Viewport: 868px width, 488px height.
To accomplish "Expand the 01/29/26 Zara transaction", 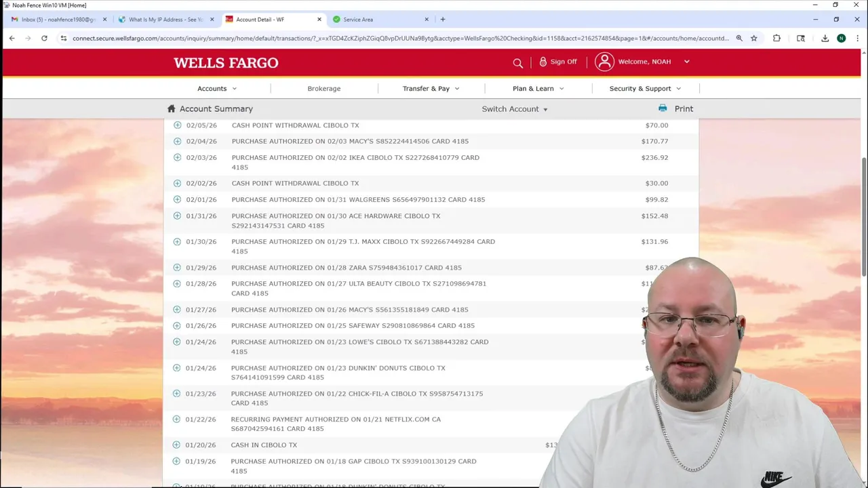I will (x=177, y=268).
